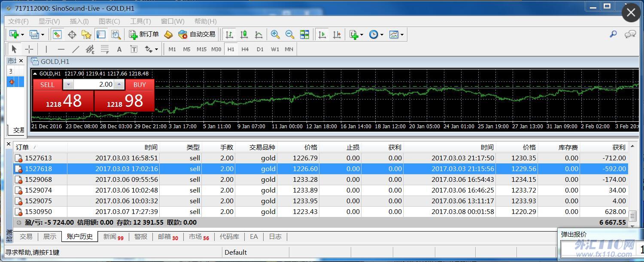Open the chat speech bubbles icon
This screenshot has height=262, width=644.
[x=630, y=34]
